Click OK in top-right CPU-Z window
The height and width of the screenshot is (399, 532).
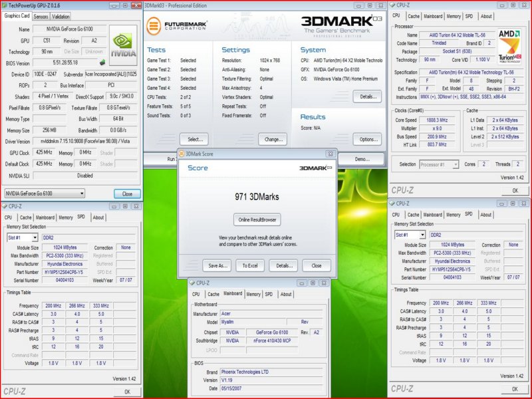point(515,191)
